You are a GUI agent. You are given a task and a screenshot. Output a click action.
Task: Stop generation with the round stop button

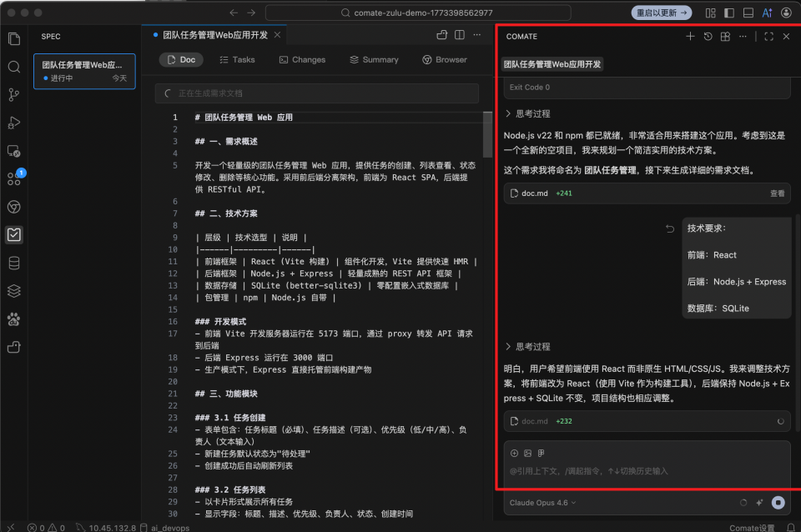point(778,503)
